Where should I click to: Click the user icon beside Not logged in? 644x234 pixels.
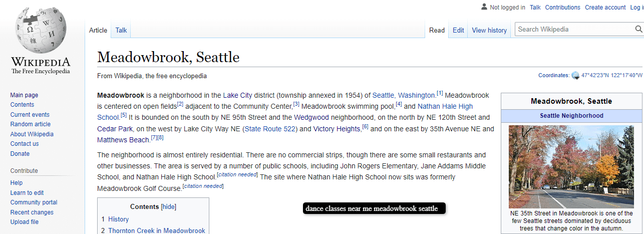(x=484, y=7)
